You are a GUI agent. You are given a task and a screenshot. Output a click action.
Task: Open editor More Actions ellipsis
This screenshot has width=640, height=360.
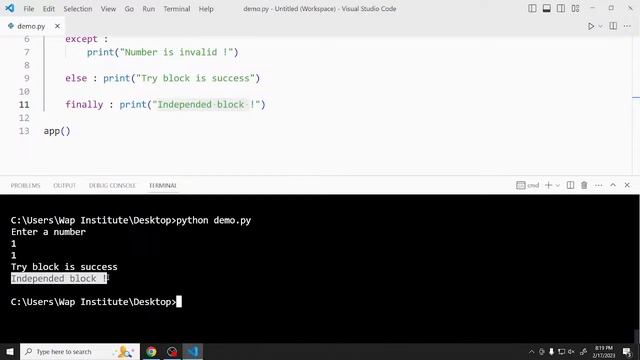[x=627, y=26]
